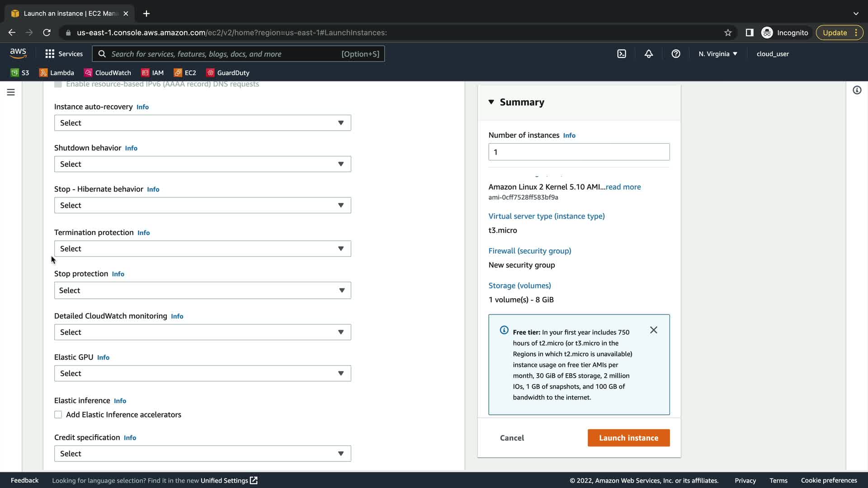This screenshot has width=868, height=488.
Task: Click the AWS logo home icon
Action: [x=18, y=53]
